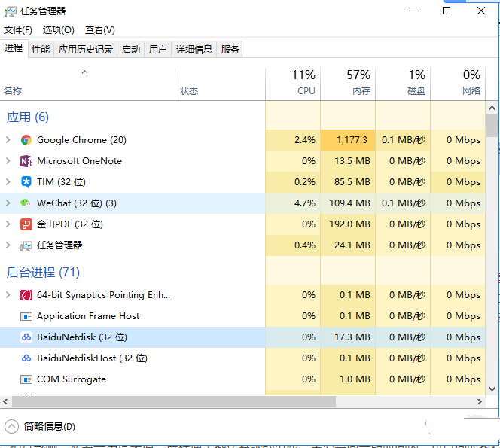
Task: Switch to the 启动 tab
Action: pyautogui.click(x=131, y=50)
